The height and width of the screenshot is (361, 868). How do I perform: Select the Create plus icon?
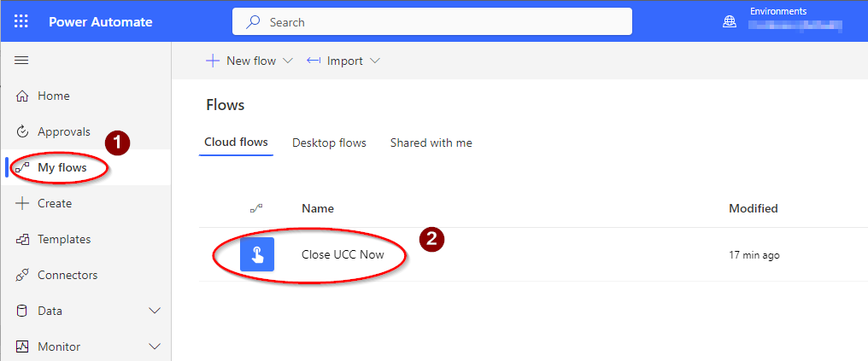point(22,203)
